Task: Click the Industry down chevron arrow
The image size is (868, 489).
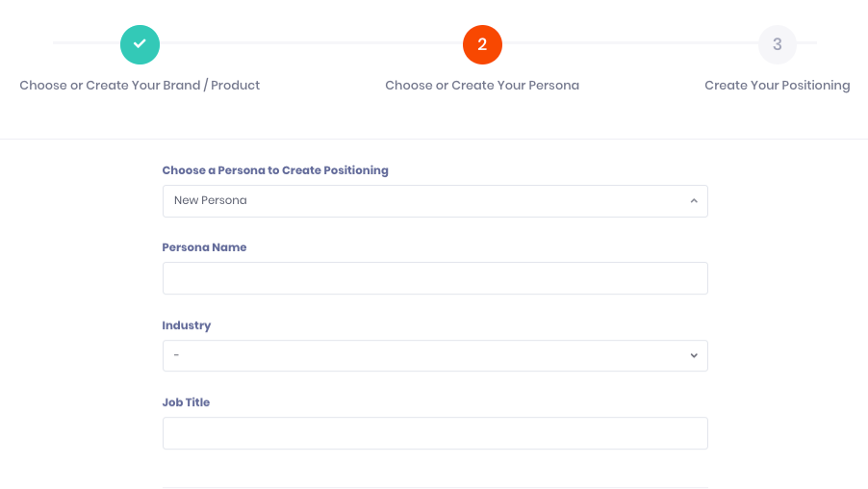Action: pos(694,355)
